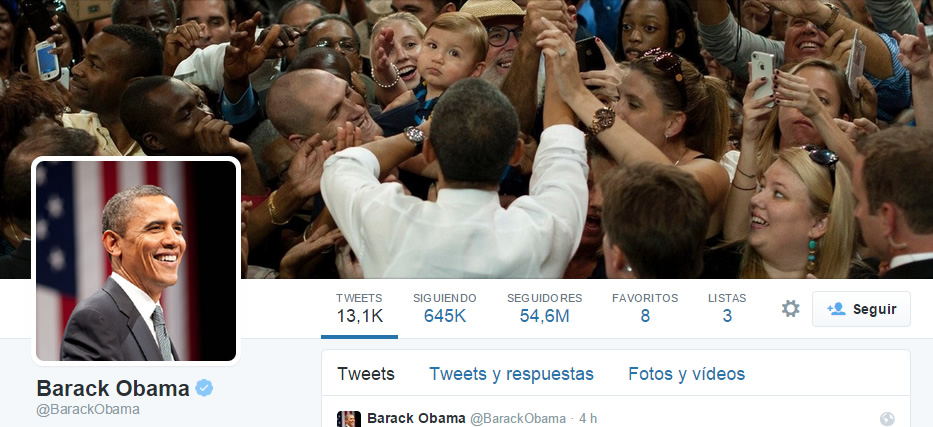Click the large Barack Obama profile name
The image size is (933, 427).
pos(113,388)
